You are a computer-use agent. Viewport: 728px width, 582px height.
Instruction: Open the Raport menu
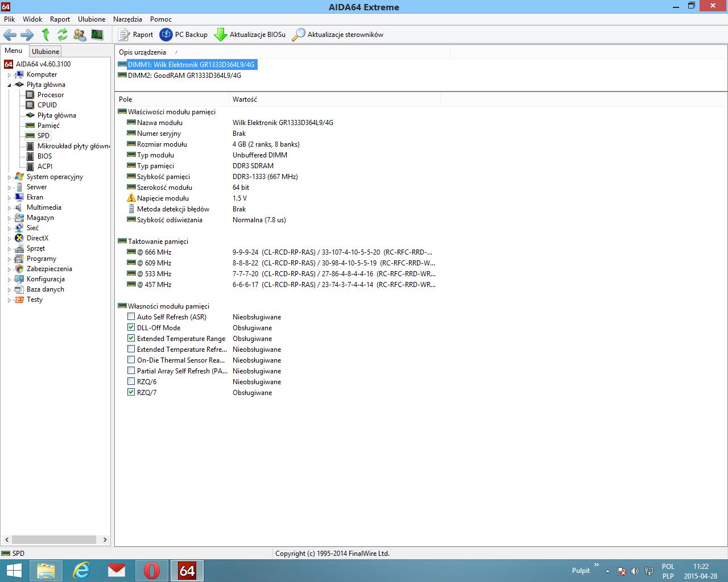click(x=60, y=19)
